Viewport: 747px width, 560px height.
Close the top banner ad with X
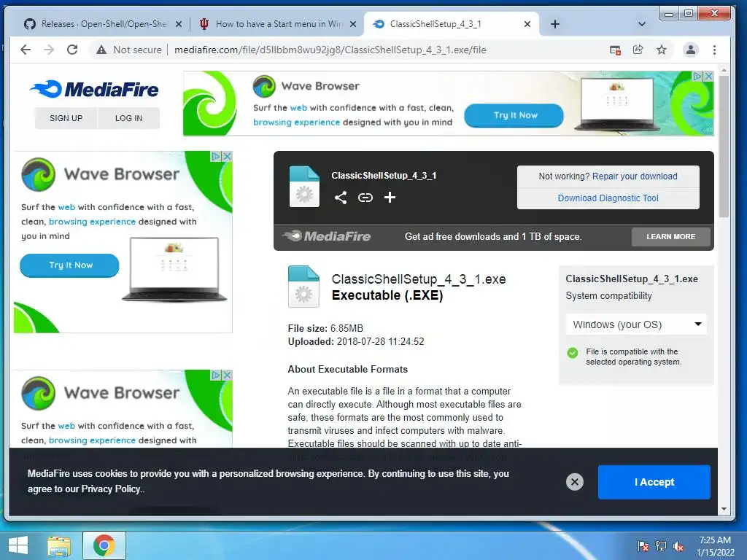709,76
